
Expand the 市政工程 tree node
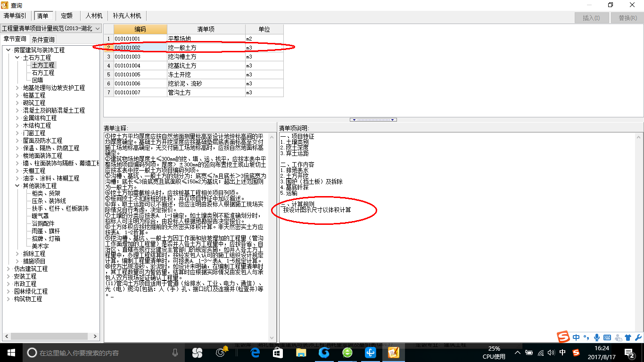[x=8, y=284]
